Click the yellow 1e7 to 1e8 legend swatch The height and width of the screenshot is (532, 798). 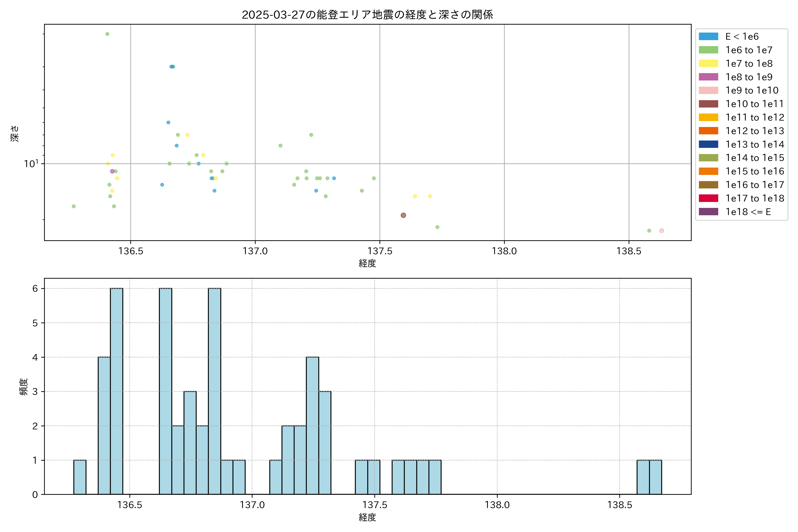point(708,63)
